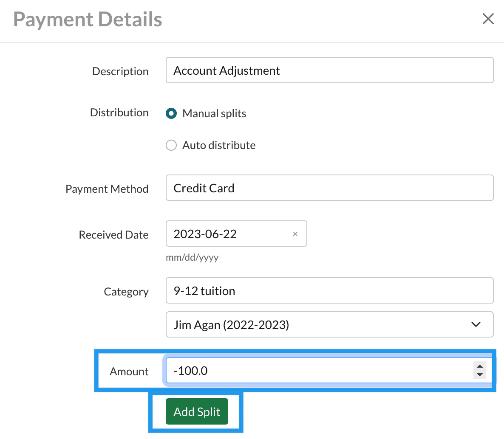Viewport: 504px width, 439px height.
Task: Clear the Received Date value
Action: [295, 234]
